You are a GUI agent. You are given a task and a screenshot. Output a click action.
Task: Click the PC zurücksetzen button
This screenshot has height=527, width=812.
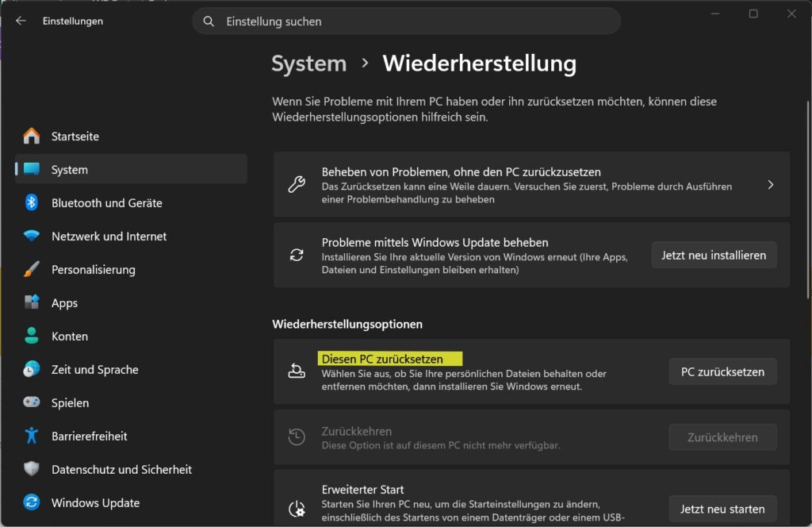pyautogui.click(x=722, y=371)
